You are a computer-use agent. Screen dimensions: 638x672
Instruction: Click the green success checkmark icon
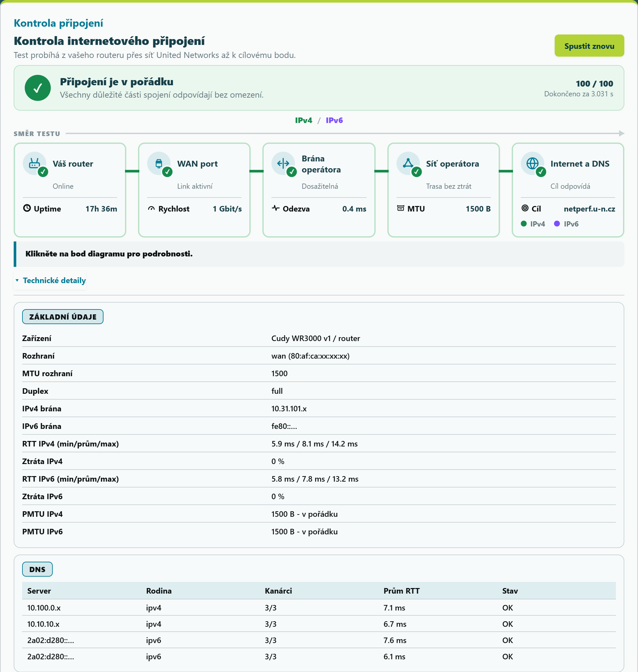tap(38, 88)
